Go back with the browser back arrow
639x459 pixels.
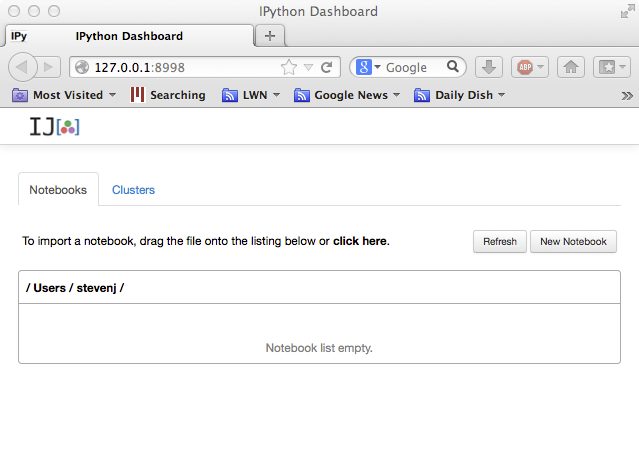pyautogui.click(x=23, y=67)
